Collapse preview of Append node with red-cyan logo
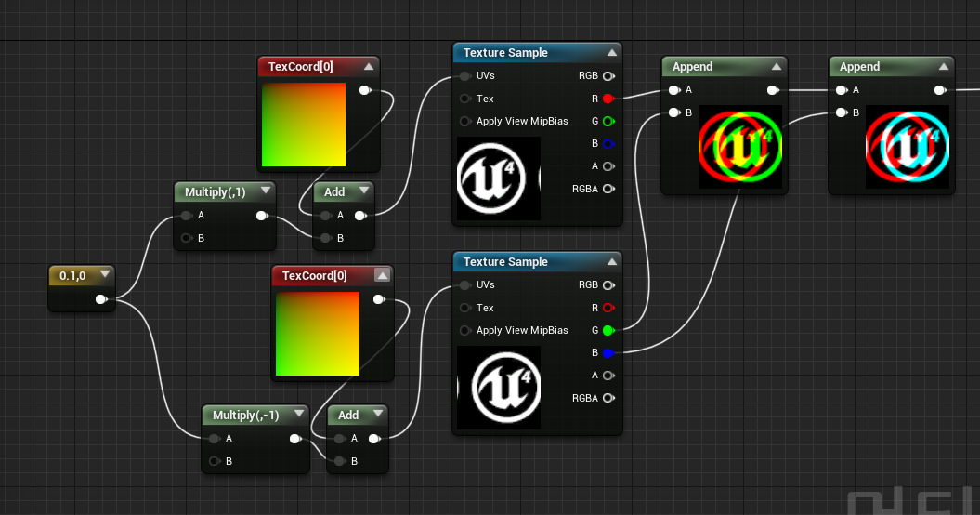 point(944,66)
